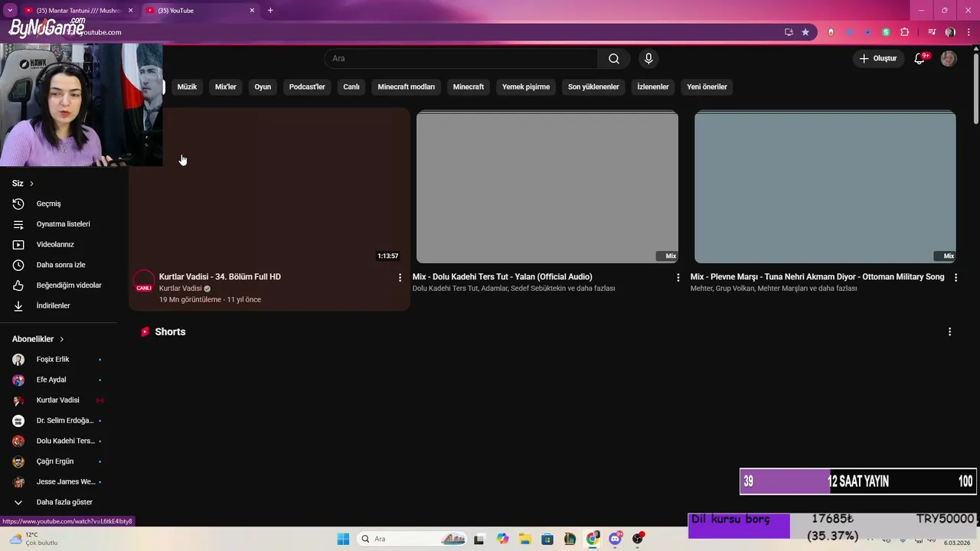Open options menu for Plevne Marşı mix
980x551 pixels.
tap(955, 278)
